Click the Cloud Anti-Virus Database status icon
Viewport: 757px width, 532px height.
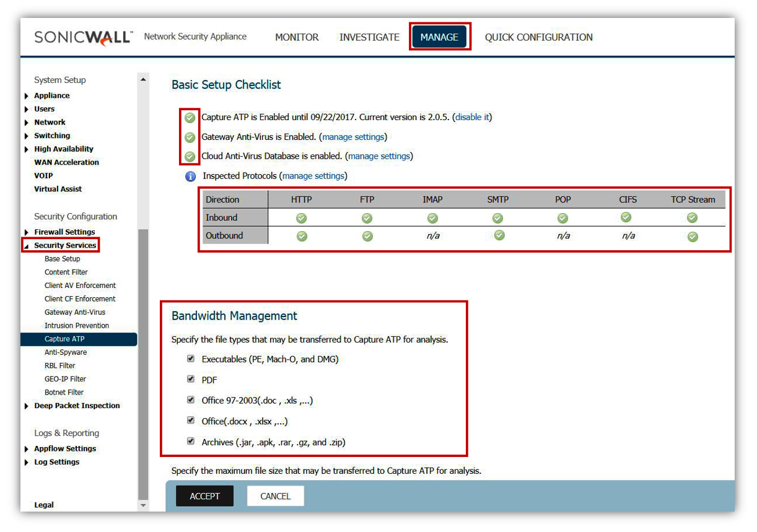click(190, 157)
